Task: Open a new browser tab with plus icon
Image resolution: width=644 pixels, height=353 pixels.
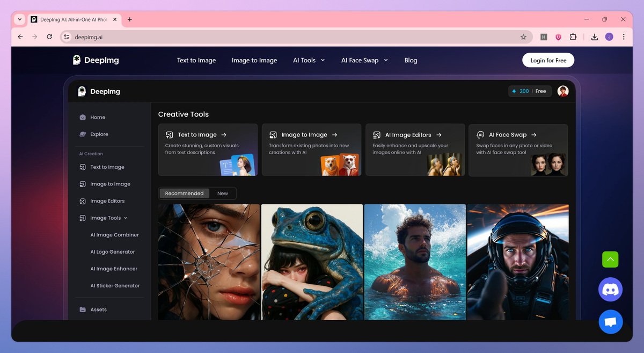Action: tap(129, 19)
